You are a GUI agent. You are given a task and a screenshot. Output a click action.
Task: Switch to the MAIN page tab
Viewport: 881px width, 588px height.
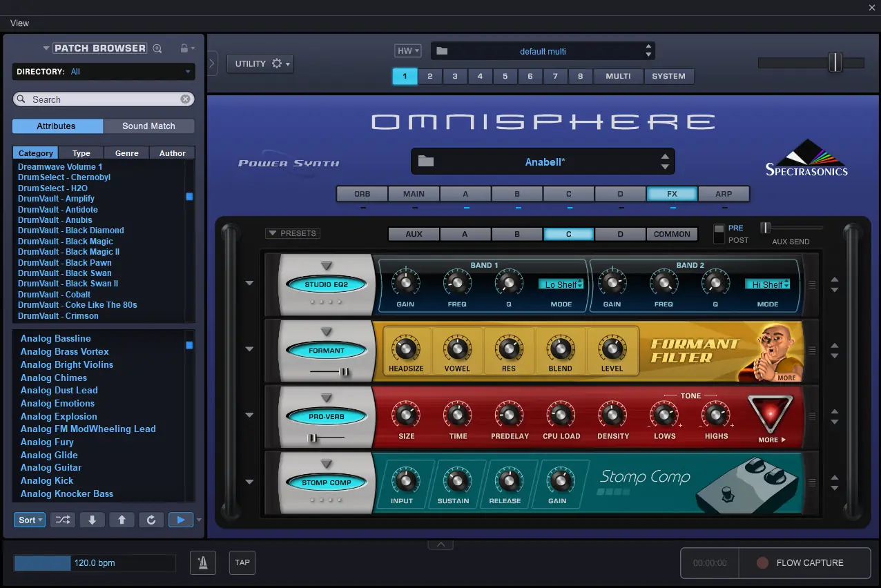tap(414, 194)
